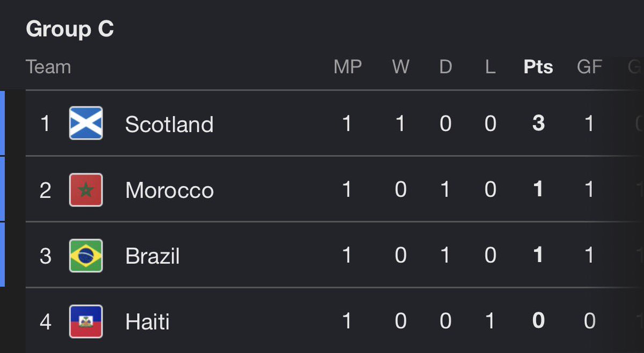Click the GF column header

click(x=589, y=67)
